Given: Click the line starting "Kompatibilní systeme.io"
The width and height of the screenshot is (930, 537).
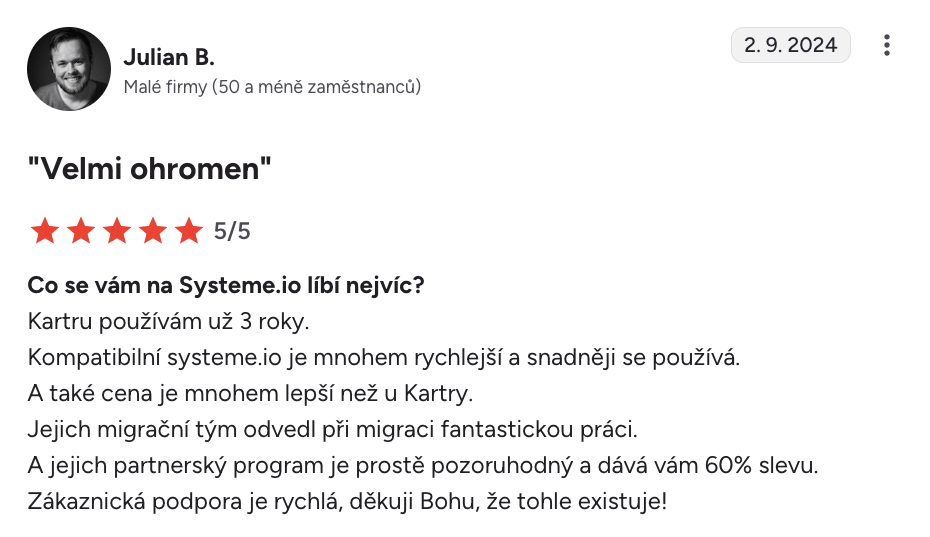Looking at the screenshot, I should point(383,357).
